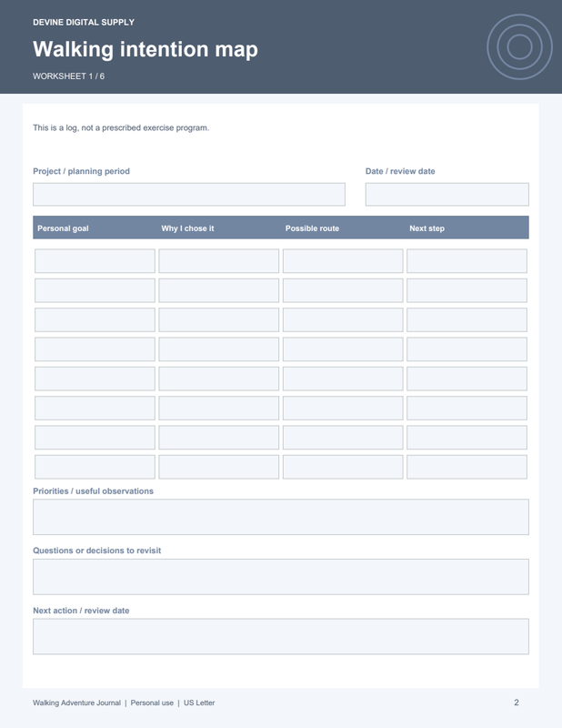Click the 'DEVINE DIGITAL SUPPLY' heading text
Image resolution: width=562 pixels, height=728 pixels.
click(84, 22)
